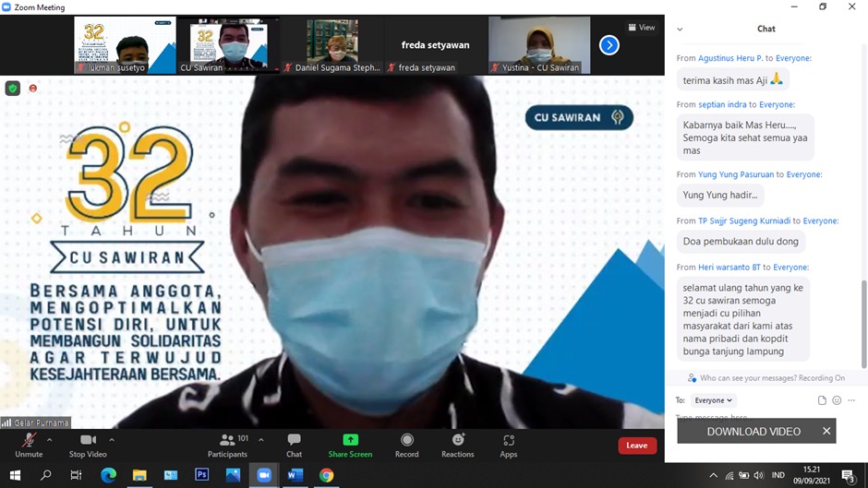868x488 pixels.
Task: Leave the meeting
Action: (637, 446)
